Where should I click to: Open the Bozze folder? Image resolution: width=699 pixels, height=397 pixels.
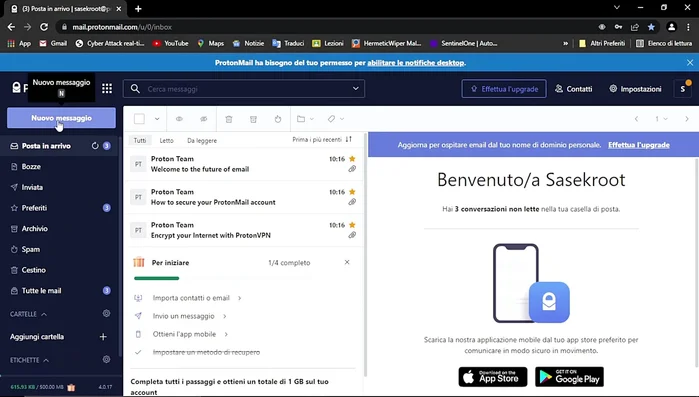click(x=31, y=167)
